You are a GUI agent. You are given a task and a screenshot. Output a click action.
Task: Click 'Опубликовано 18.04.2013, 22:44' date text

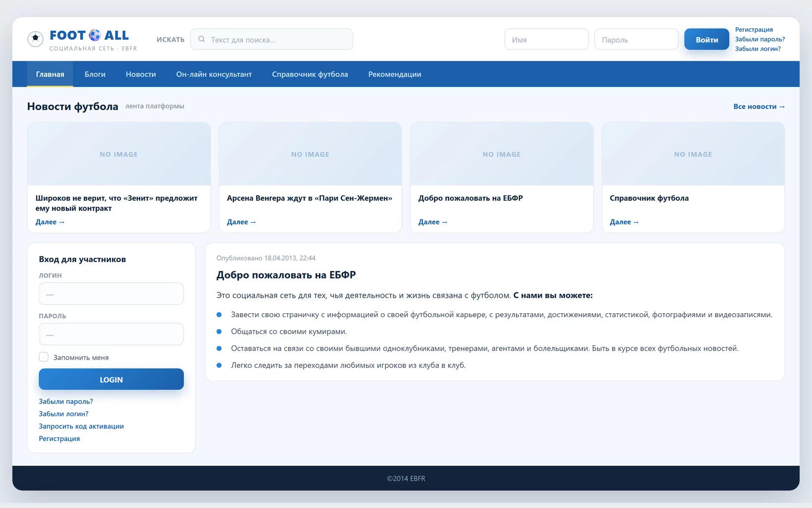point(266,258)
